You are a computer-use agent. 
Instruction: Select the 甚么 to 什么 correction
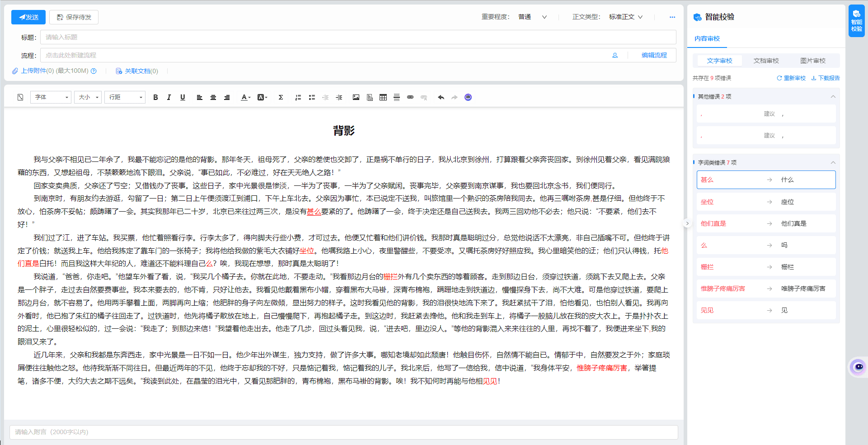(x=766, y=180)
